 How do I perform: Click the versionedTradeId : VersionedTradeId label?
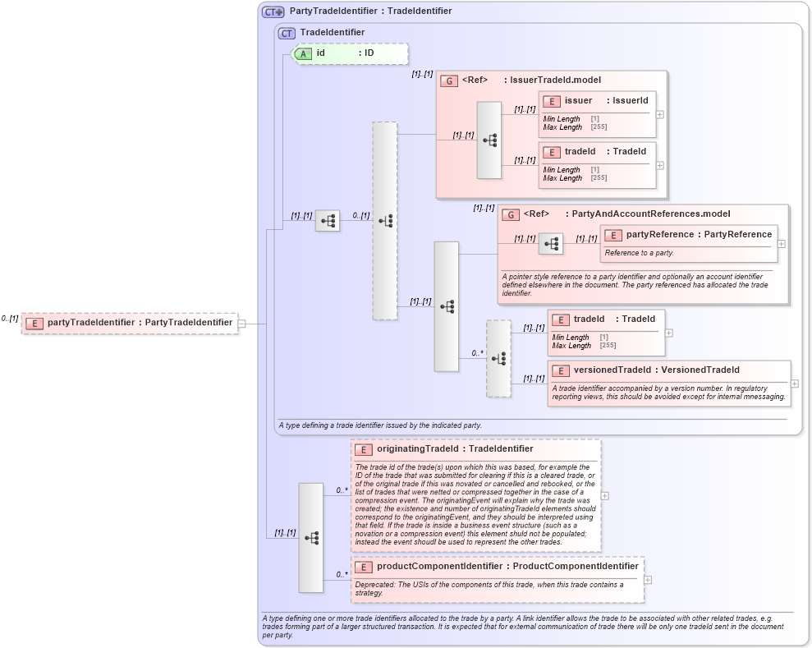[657, 370]
